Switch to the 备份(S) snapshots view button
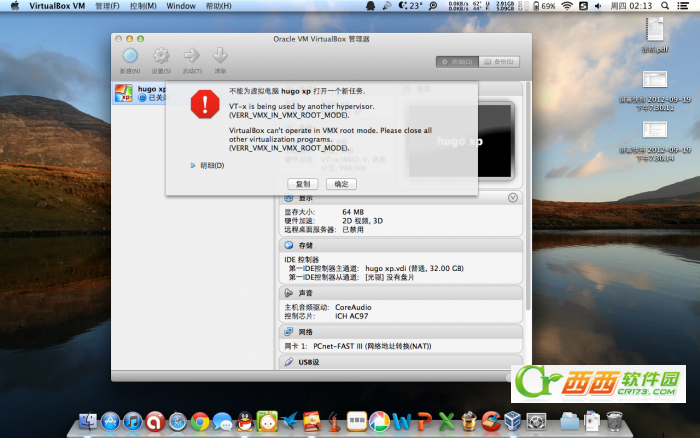The width and height of the screenshot is (700, 438). pos(499,62)
